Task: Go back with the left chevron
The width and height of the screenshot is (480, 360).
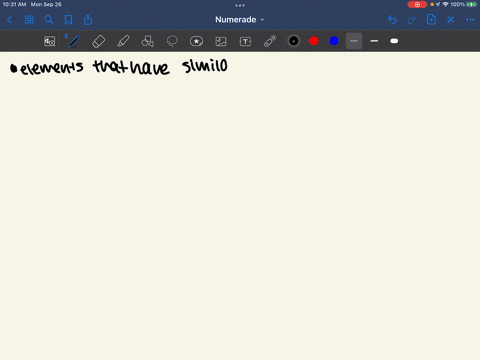Action: pyautogui.click(x=9, y=20)
